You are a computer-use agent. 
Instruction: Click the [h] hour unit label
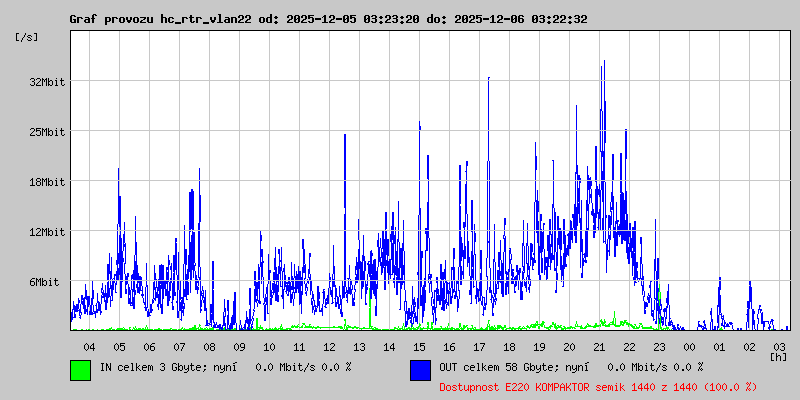[779, 356]
